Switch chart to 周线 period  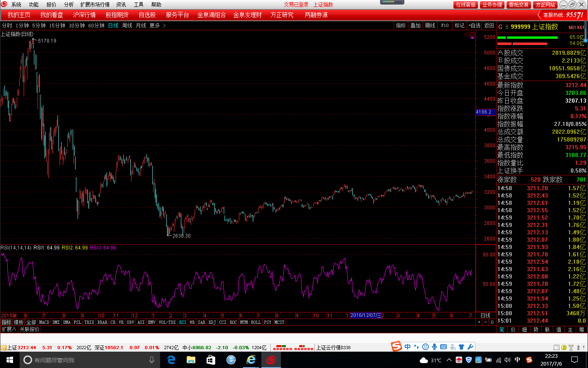(x=127, y=25)
